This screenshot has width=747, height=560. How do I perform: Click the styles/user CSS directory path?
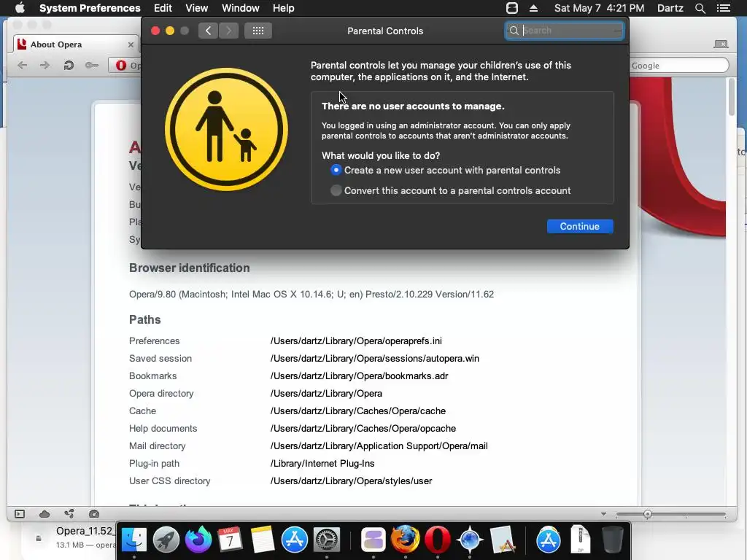(x=351, y=481)
